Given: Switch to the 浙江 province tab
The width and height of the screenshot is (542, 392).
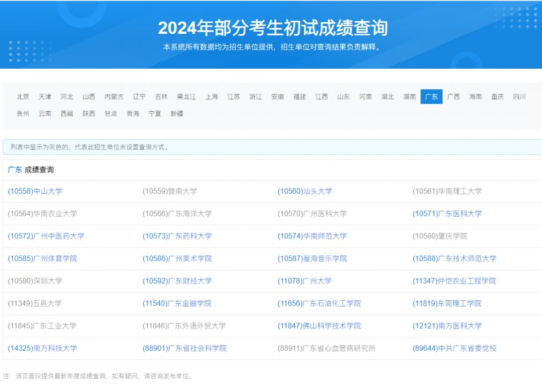Looking at the screenshot, I should 256,97.
